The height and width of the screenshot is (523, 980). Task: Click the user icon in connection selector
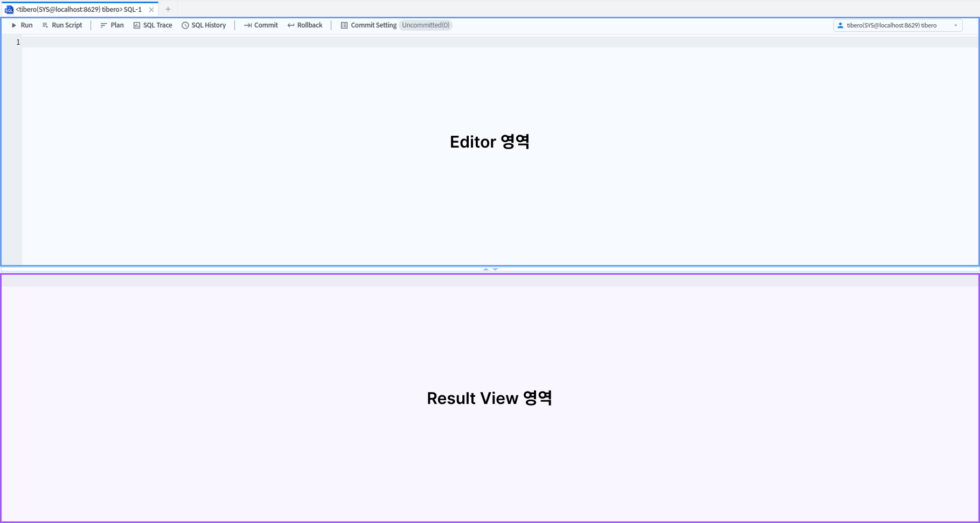pos(840,25)
